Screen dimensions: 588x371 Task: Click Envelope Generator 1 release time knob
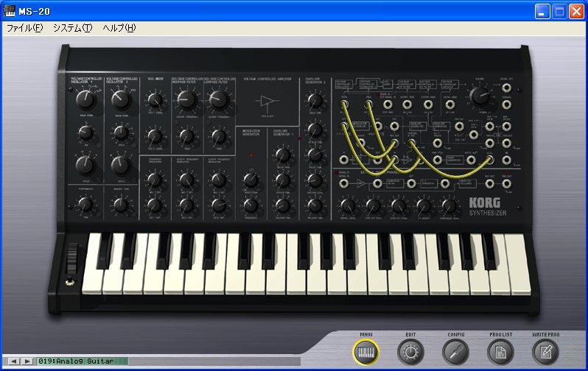[x=283, y=205]
